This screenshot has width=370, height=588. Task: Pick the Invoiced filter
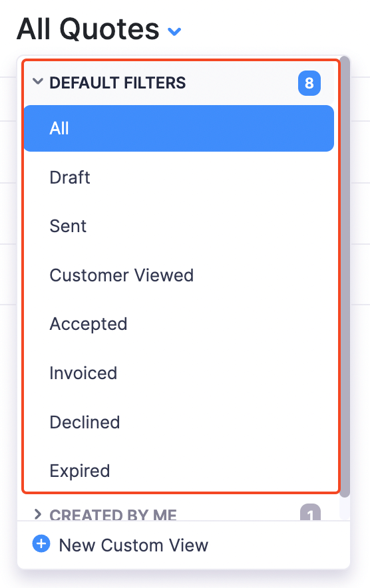[x=178, y=373]
